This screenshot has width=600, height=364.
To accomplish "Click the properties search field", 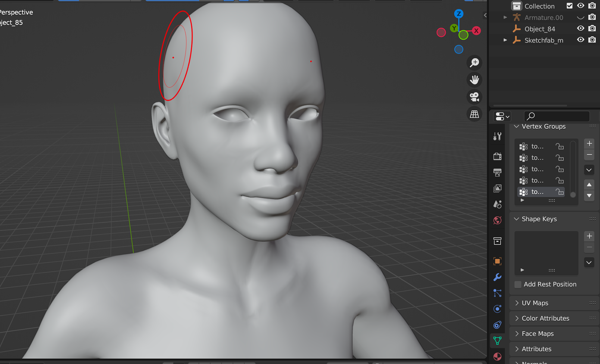I will coord(559,117).
